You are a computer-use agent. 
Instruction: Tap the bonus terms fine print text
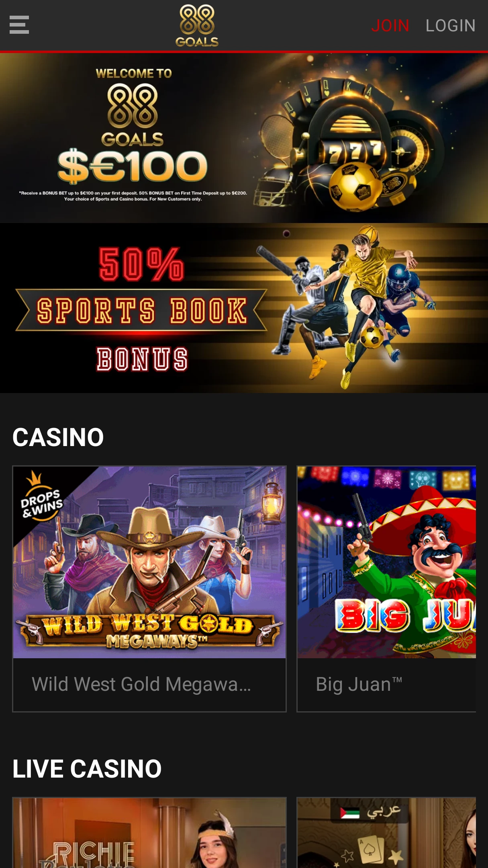pos(133,196)
